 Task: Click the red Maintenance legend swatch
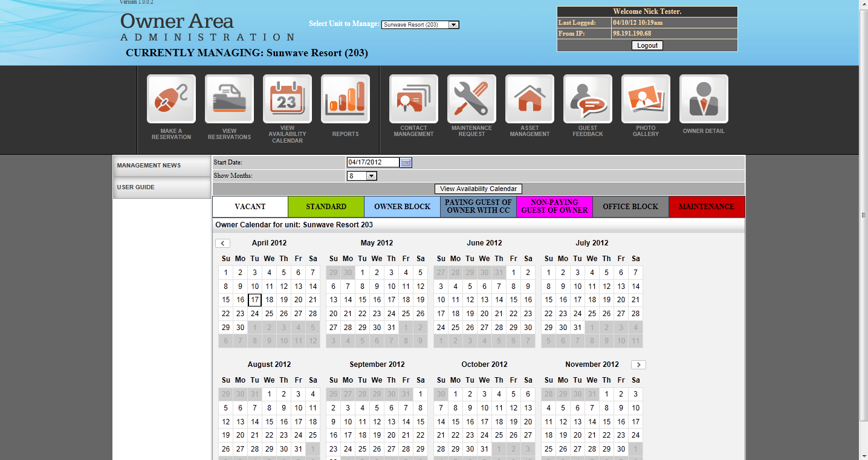point(707,207)
